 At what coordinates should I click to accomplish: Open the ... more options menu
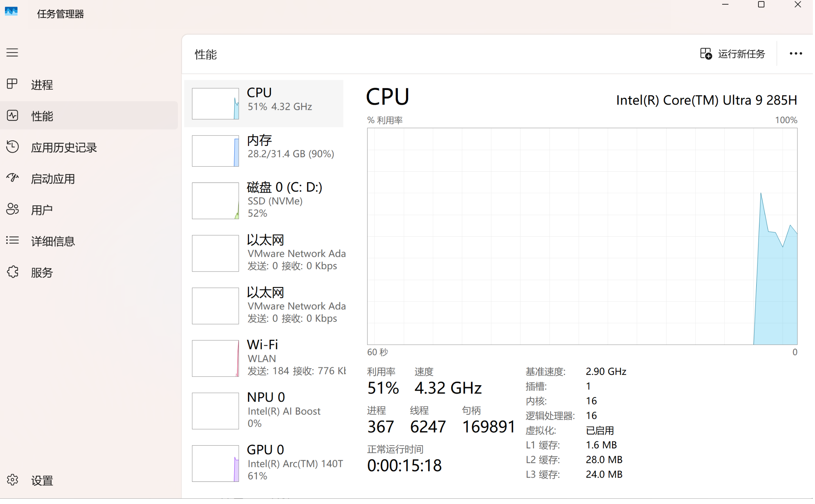[x=795, y=53]
